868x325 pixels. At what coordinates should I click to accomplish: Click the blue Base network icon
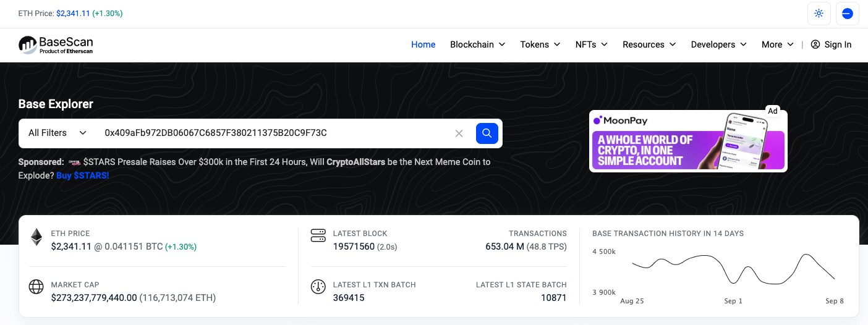(x=847, y=14)
